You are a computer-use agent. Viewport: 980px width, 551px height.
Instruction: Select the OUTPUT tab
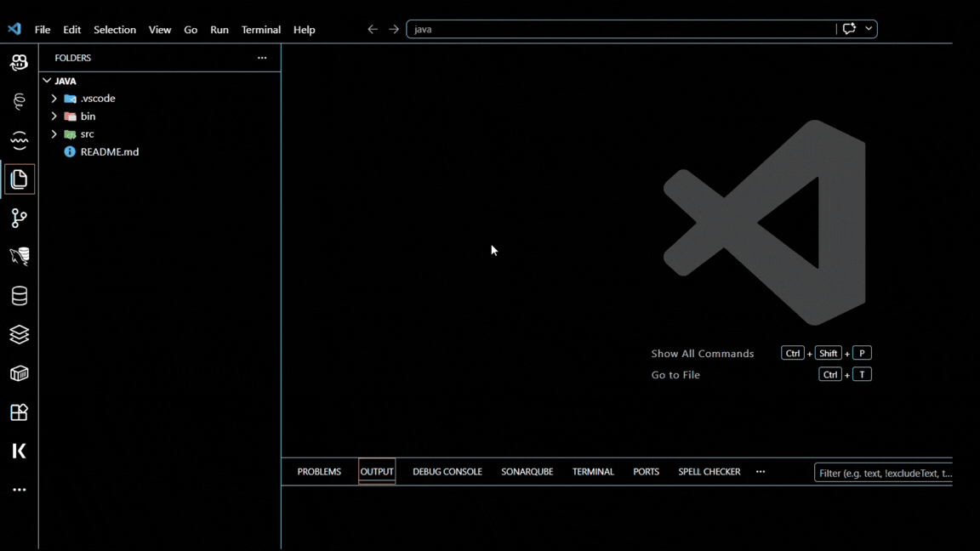377,472
